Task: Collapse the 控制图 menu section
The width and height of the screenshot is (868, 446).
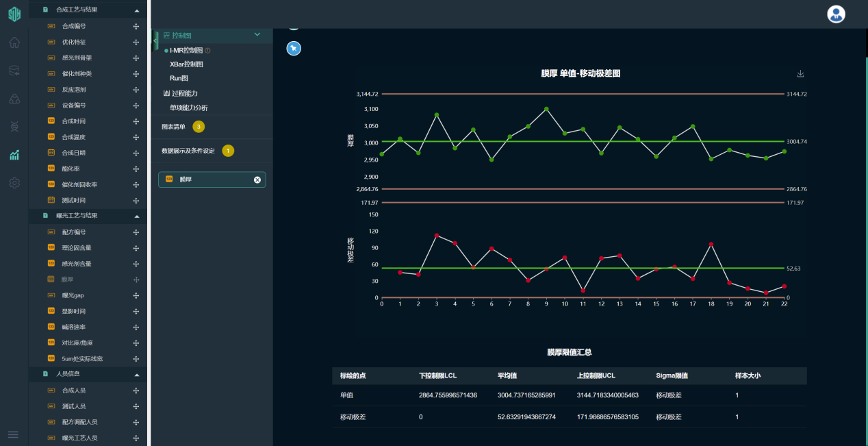Action: pos(257,34)
